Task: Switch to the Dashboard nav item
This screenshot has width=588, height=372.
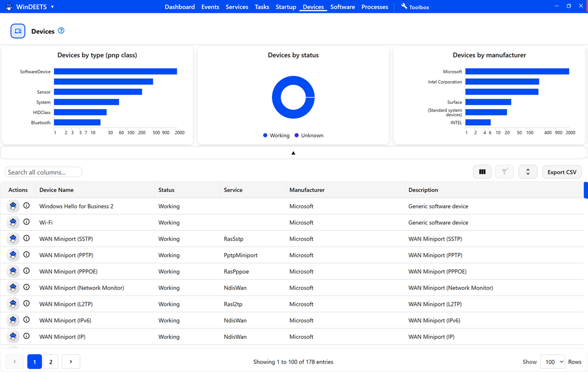Action: click(180, 7)
